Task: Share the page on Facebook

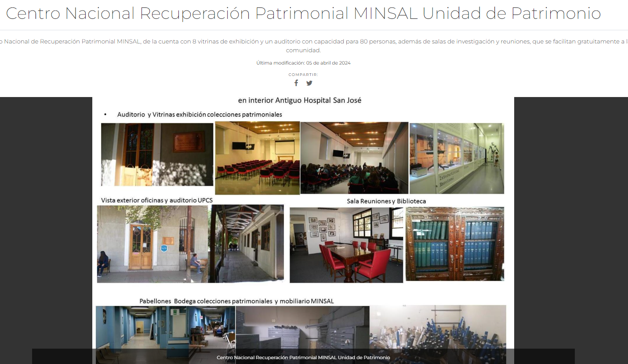Action: (x=296, y=83)
